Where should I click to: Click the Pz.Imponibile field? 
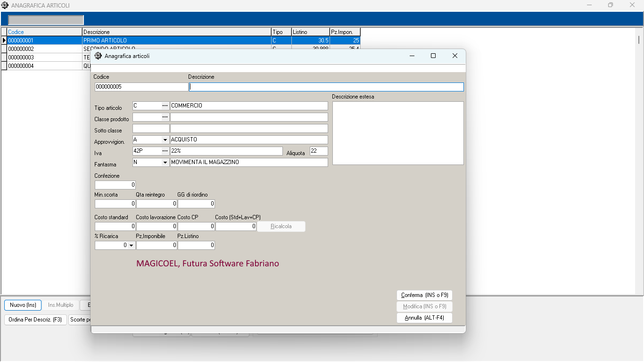[157, 245]
